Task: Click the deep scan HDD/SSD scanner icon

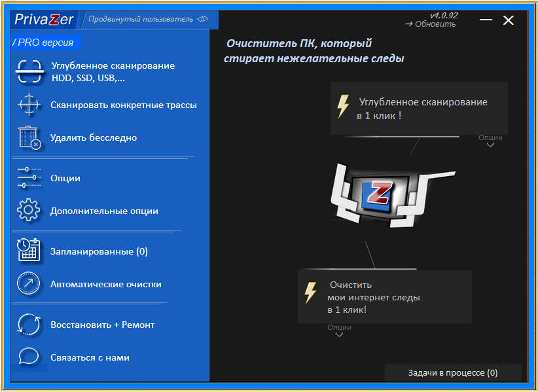Action: point(29,72)
